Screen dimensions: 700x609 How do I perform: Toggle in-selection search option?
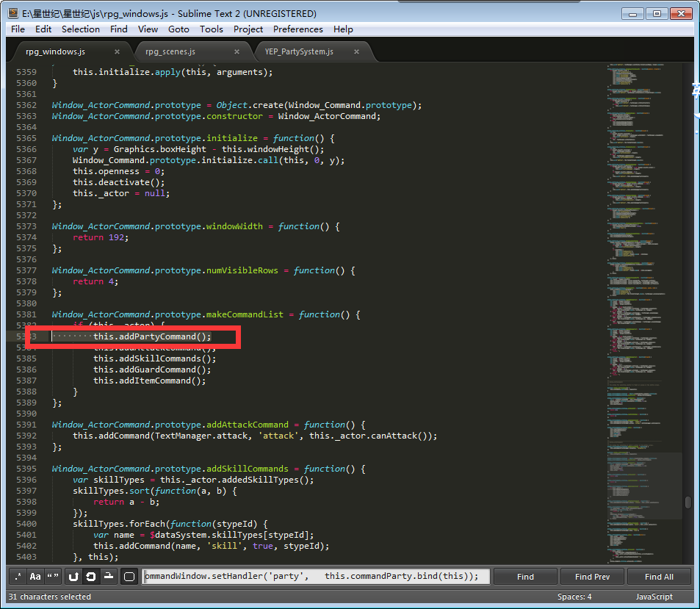(109, 577)
